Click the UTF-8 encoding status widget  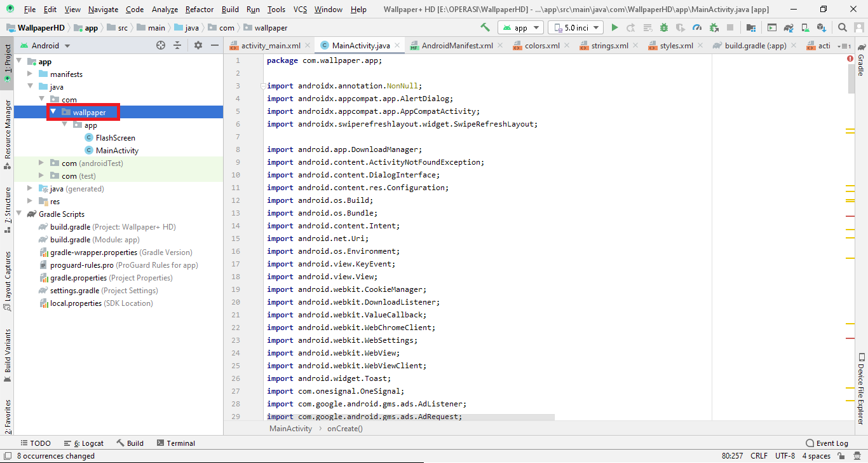(785, 455)
